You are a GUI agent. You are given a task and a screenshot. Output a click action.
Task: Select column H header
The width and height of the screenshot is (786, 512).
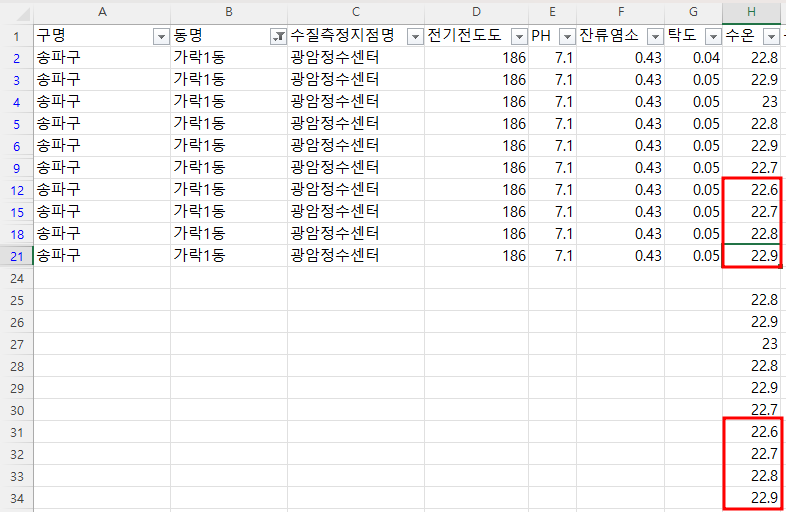[751, 12]
